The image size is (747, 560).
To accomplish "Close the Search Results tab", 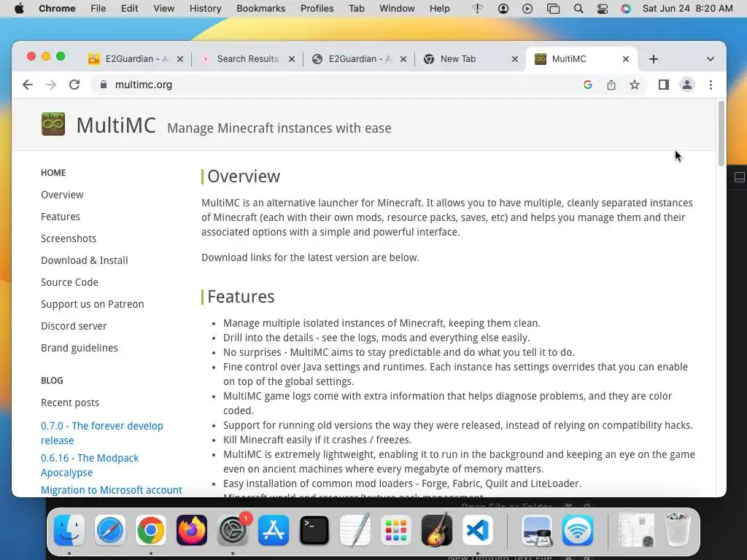I will 292,59.
